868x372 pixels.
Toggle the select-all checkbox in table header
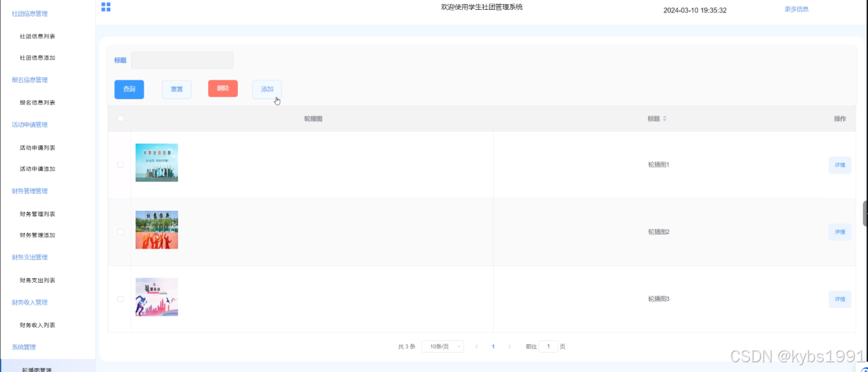point(120,119)
